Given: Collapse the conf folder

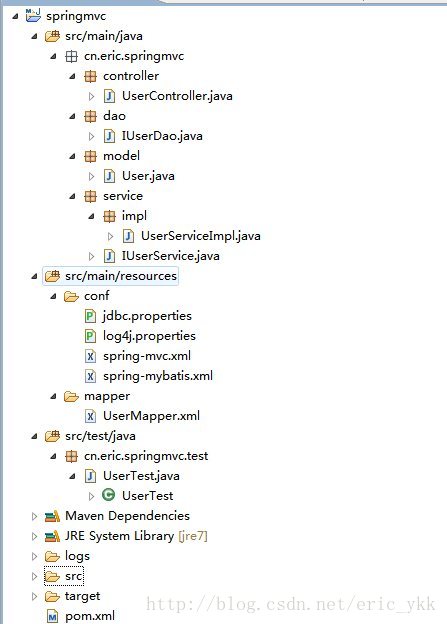Looking at the screenshot, I should [53, 296].
